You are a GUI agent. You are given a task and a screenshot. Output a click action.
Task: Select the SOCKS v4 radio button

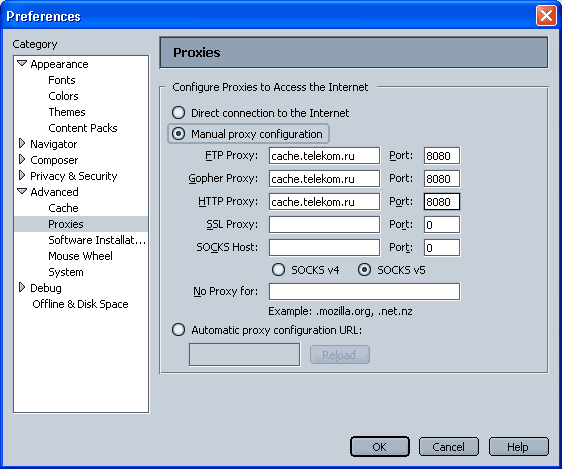click(278, 270)
